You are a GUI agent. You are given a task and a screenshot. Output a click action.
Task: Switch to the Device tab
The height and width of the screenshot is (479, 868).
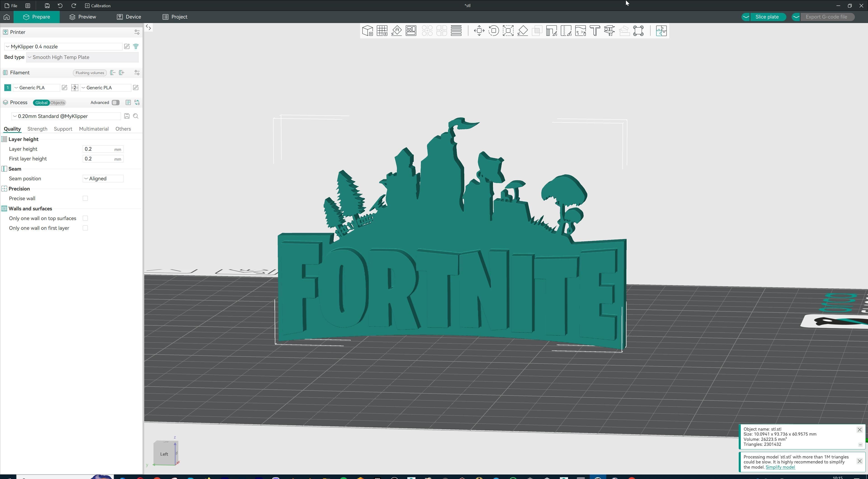pos(129,17)
